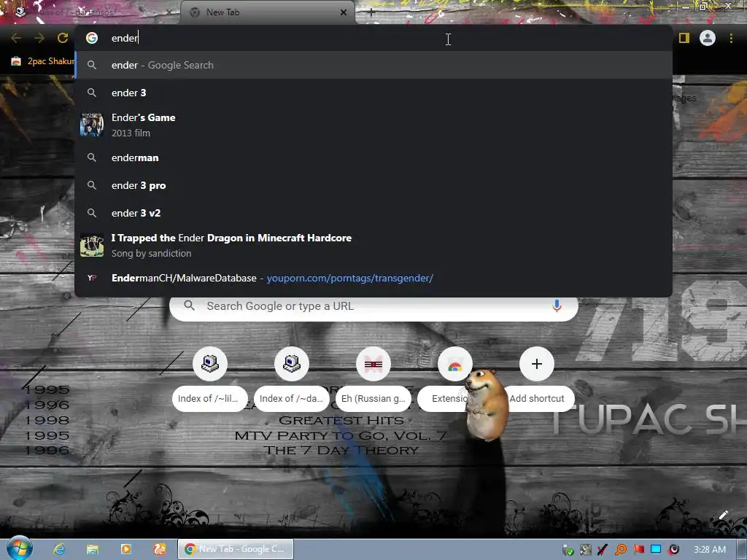Screen dimensions: 747x560
Task: Click the orange magnifier tray icon
Action: [x=621, y=550]
